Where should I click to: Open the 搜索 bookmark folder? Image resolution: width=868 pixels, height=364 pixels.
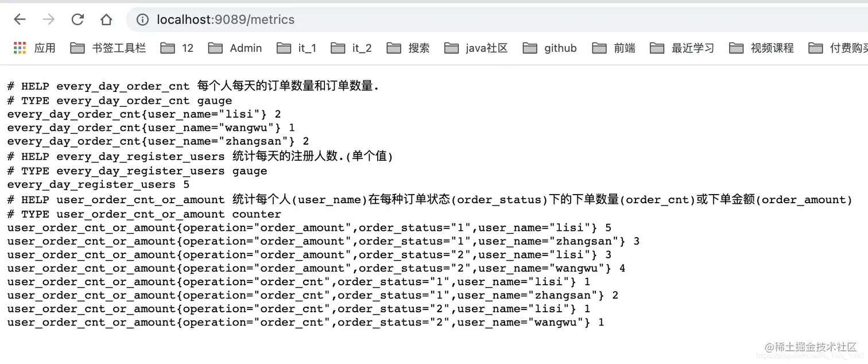tap(408, 48)
